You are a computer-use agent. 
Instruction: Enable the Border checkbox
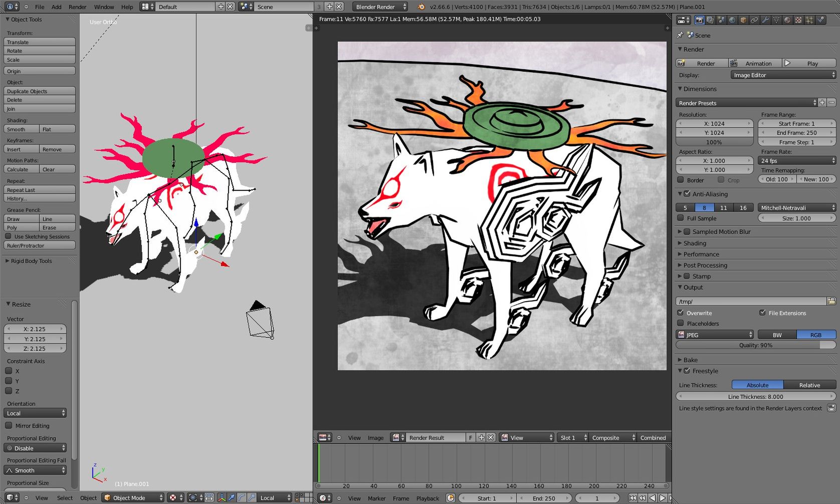(x=681, y=180)
